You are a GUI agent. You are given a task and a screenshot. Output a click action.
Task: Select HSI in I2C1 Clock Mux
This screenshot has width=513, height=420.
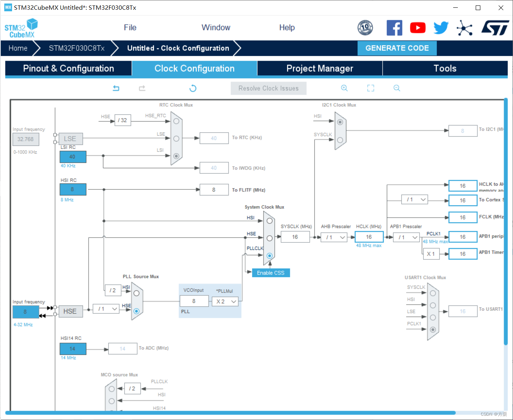(340, 122)
